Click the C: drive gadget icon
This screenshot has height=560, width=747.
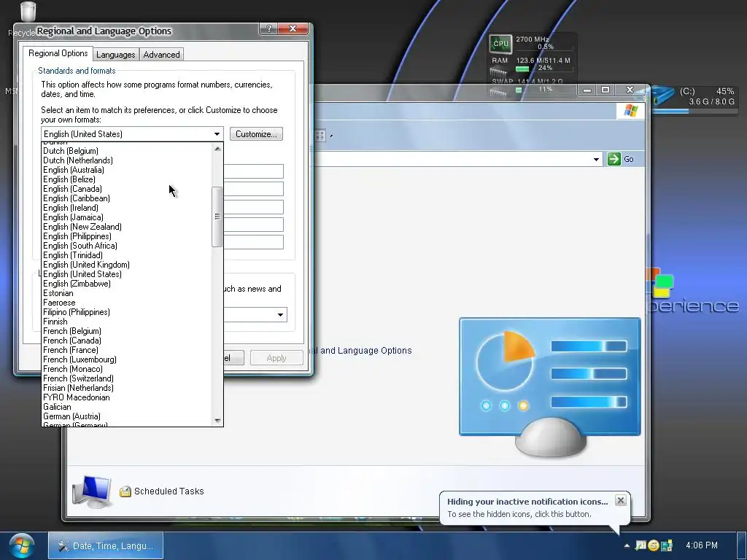(x=662, y=96)
